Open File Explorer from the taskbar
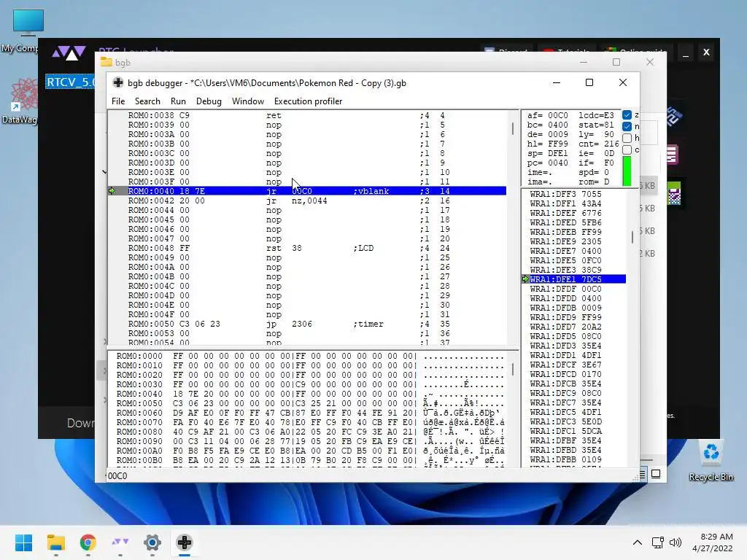This screenshot has width=747, height=560. coord(55,542)
